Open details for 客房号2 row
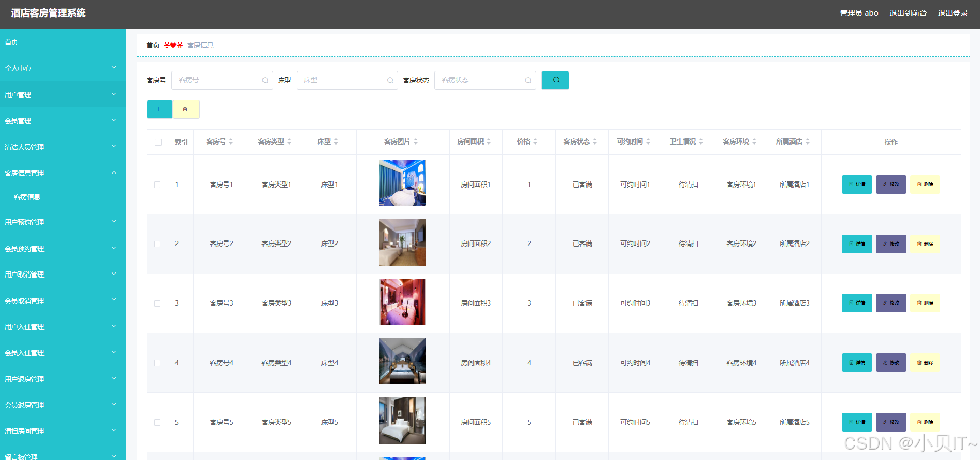 (857, 244)
